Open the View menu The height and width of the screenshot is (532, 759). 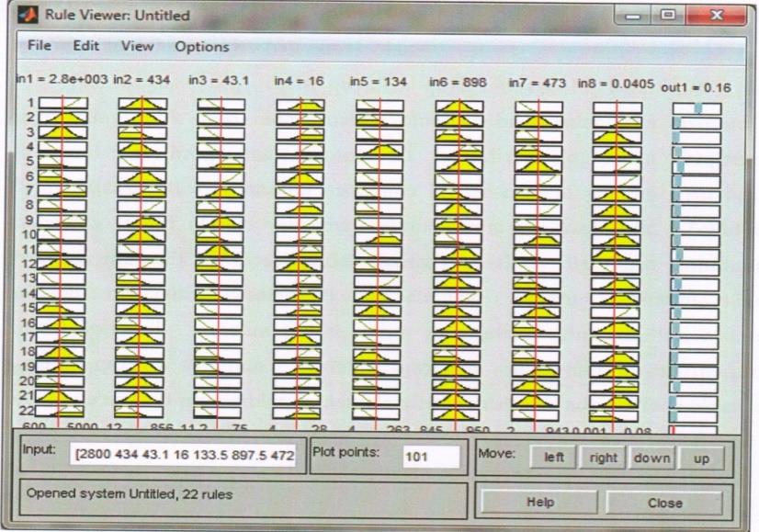[138, 46]
